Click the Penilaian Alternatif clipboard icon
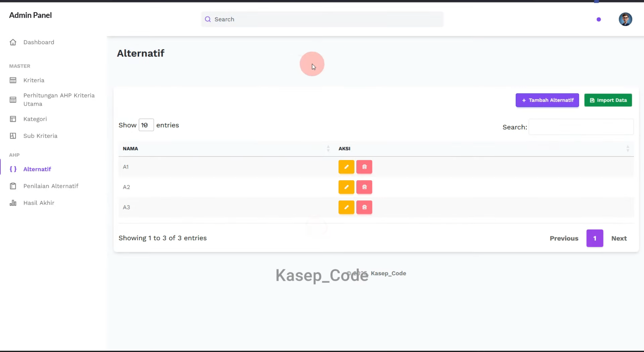This screenshot has height=352, width=644. coord(13,186)
